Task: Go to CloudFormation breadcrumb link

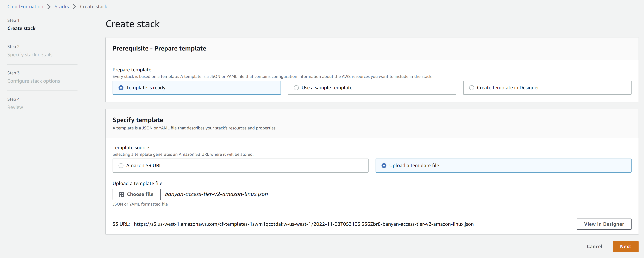Action: coord(25,6)
